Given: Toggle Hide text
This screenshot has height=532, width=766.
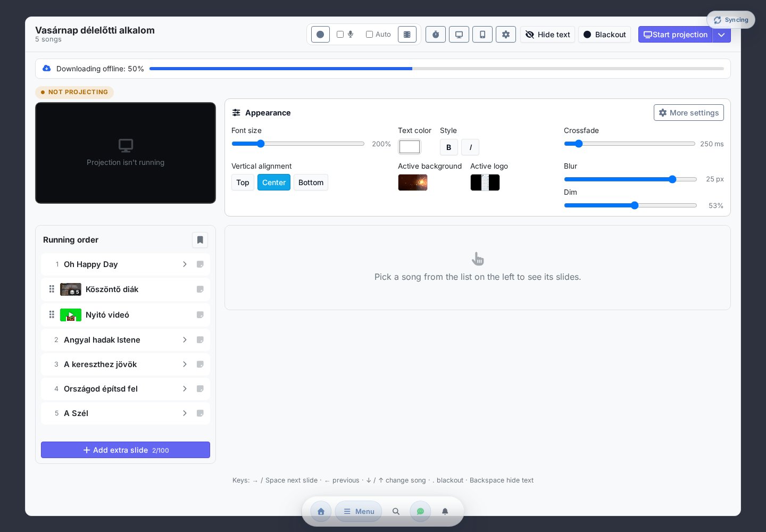Looking at the screenshot, I should coord(547,35).
